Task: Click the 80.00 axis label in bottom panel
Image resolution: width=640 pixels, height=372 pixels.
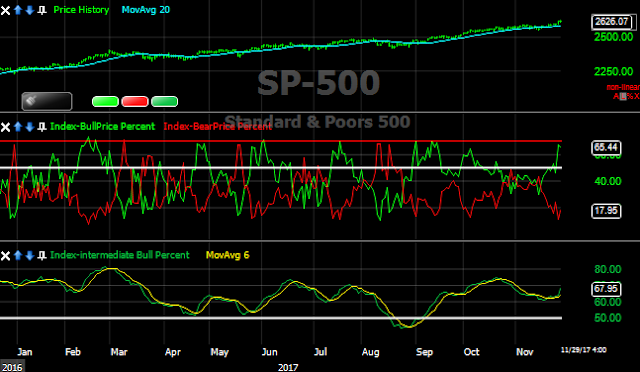Action: tap(608, 269)
